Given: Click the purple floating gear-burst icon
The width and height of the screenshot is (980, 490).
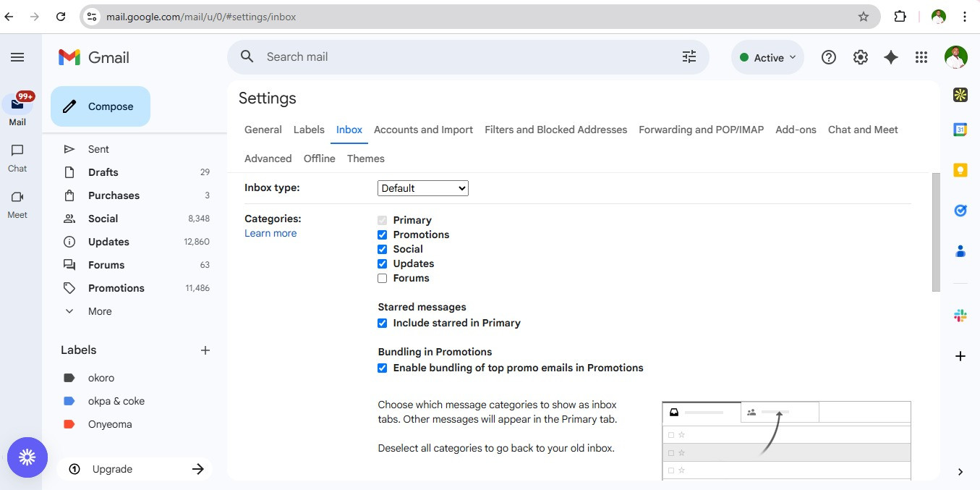Looking at the screenshot, I should (27, 457).
